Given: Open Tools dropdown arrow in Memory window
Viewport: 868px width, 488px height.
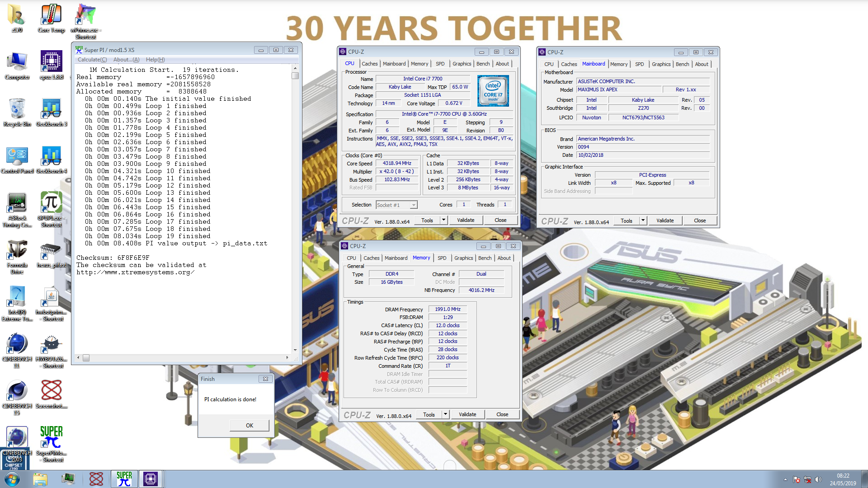Looking at the screenshot, I should (445, 414).
